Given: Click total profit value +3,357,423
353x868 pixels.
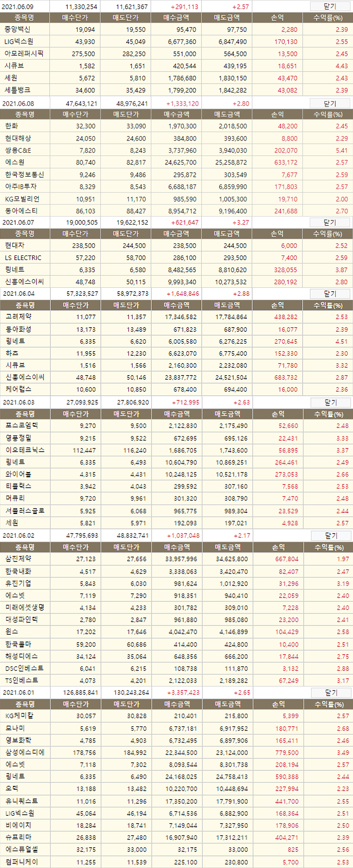Looking at the screenshot, I should (x=183, y=692).
